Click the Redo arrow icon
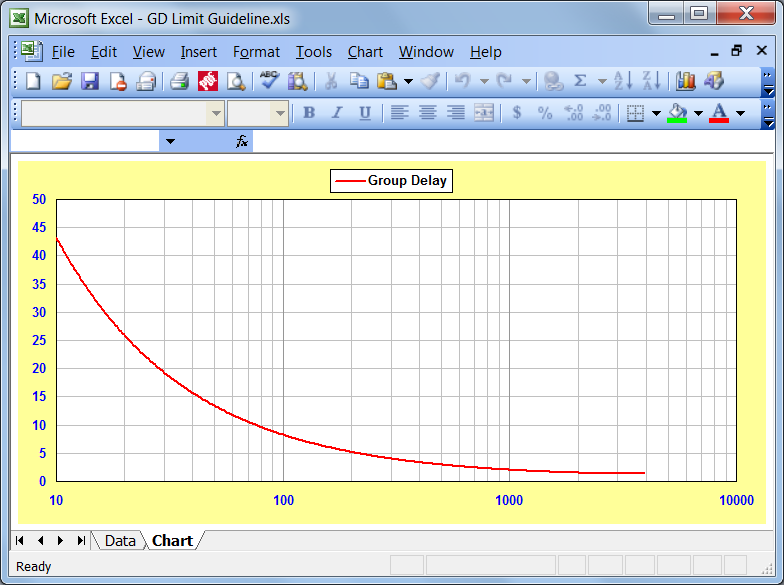The image size is (784, 585). coord(504,81)
